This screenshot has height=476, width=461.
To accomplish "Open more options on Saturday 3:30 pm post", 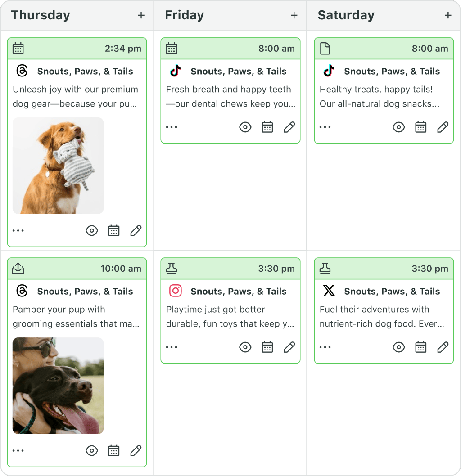I will [325, 347].
